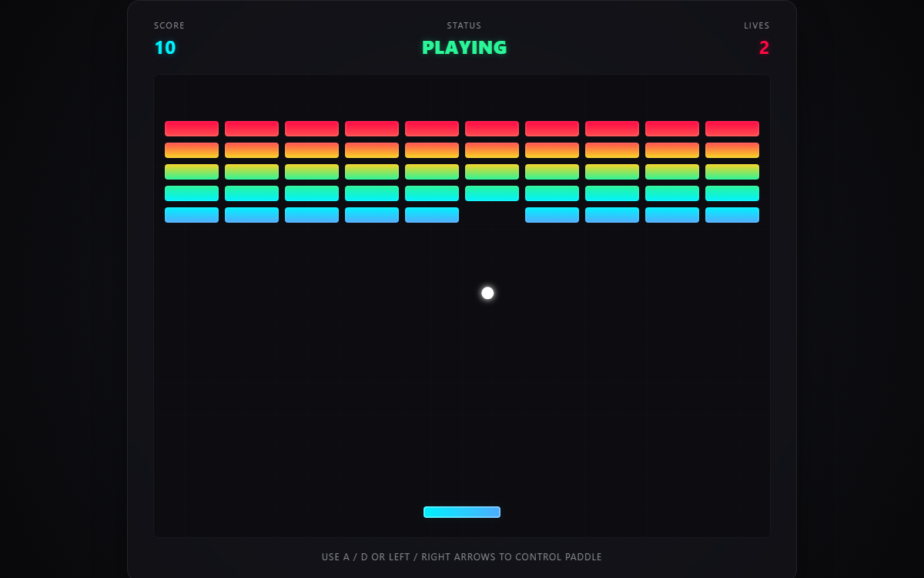Click the leftmost teal brick
924x578 pixels.
click(x=192, y=193)
